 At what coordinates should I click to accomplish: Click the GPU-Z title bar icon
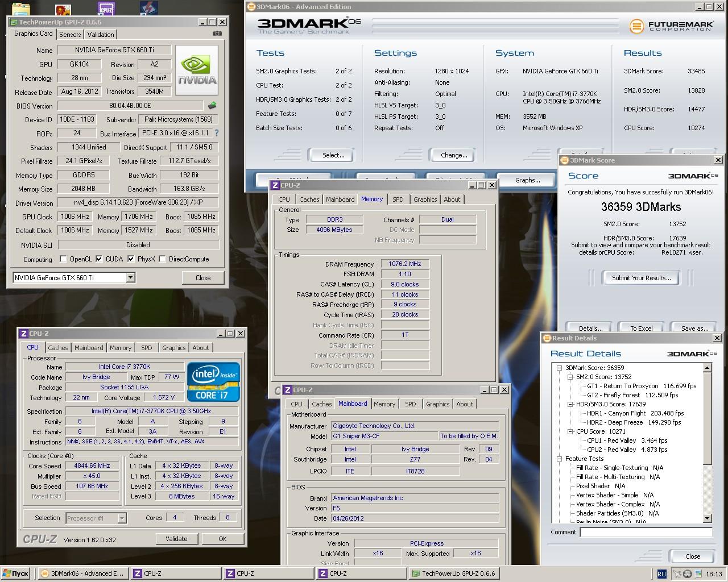[13, 22]
